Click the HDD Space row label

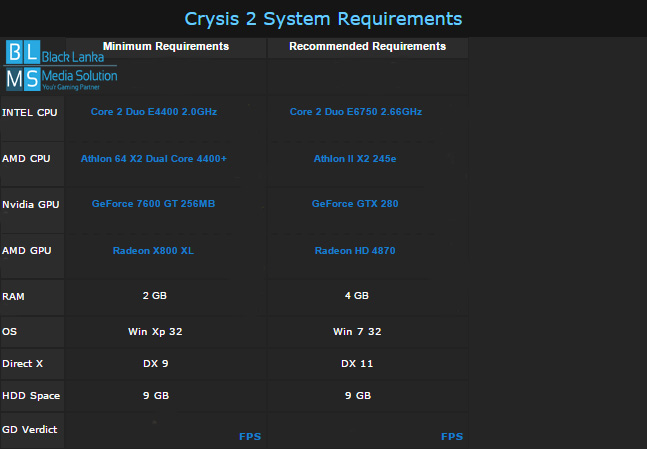pyautogui.click(x=31, y=396)
